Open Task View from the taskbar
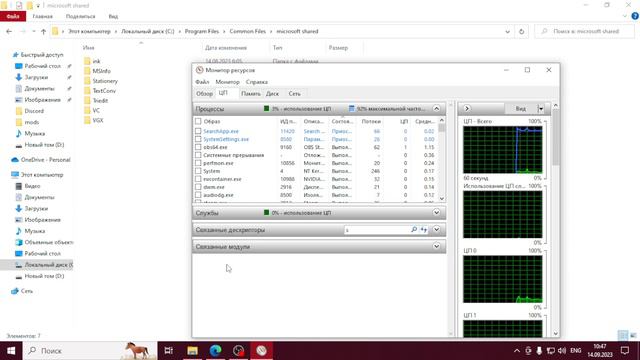Viewport: 640px width, 360px height. pyautogui.click(x=169, y=351)
